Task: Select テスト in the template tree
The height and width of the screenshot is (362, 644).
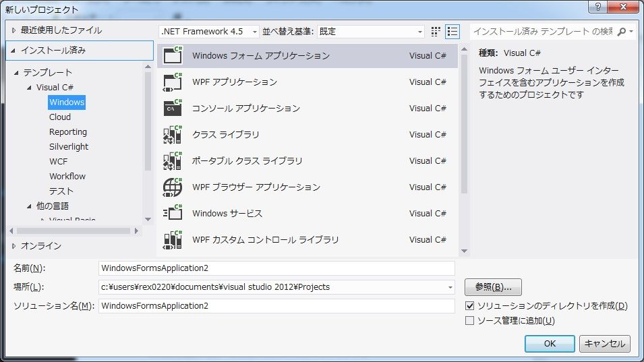Action: coord(61,191)
